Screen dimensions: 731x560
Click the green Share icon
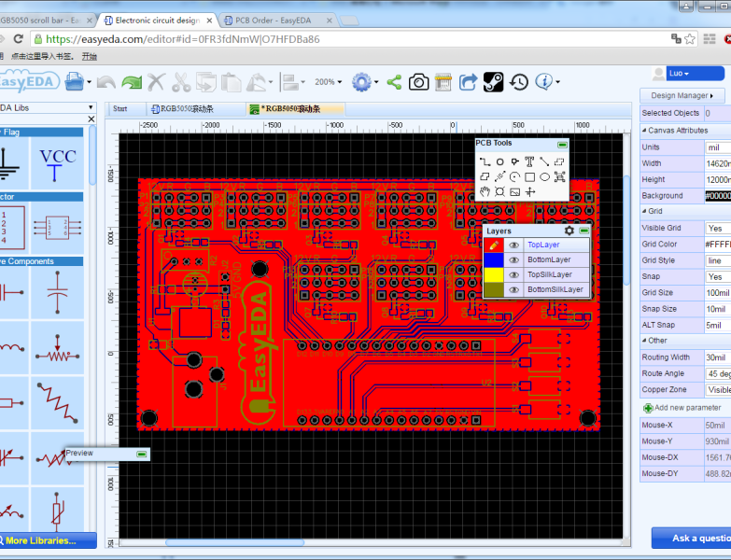click(394, 82)
